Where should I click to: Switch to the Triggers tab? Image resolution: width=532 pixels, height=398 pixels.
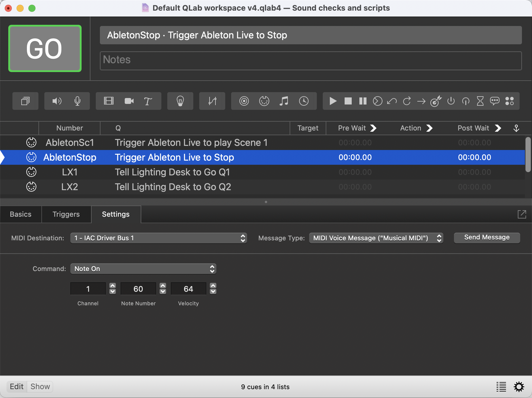[66, 214]
